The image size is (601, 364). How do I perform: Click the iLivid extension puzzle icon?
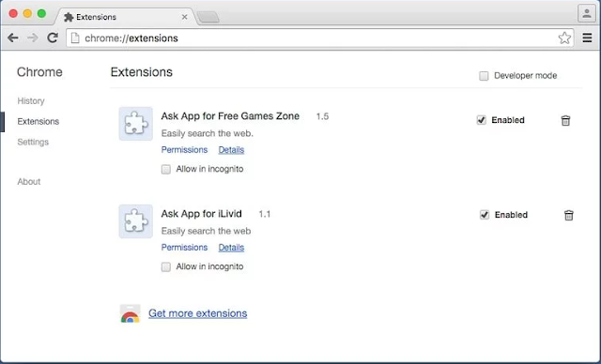[135, 221]
